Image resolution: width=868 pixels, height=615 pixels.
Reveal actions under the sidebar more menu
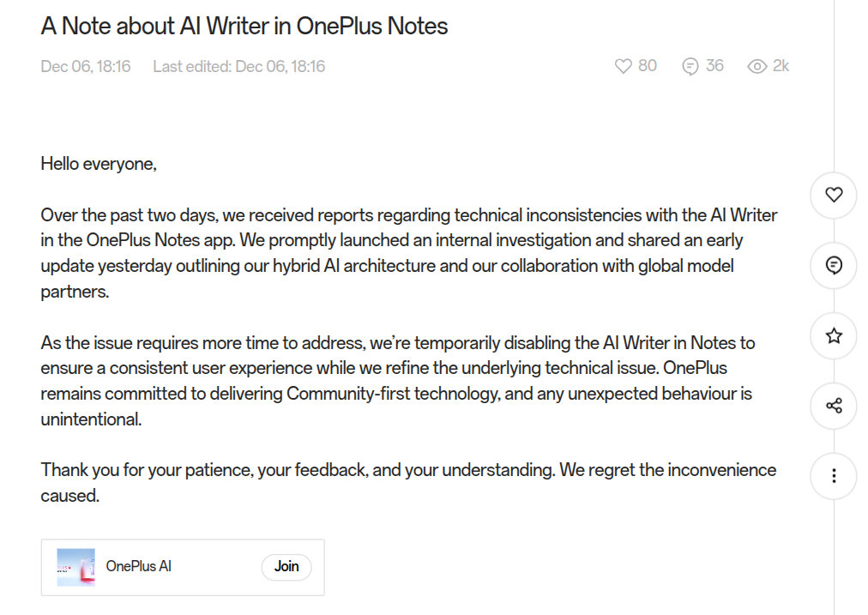click(833, 475)
